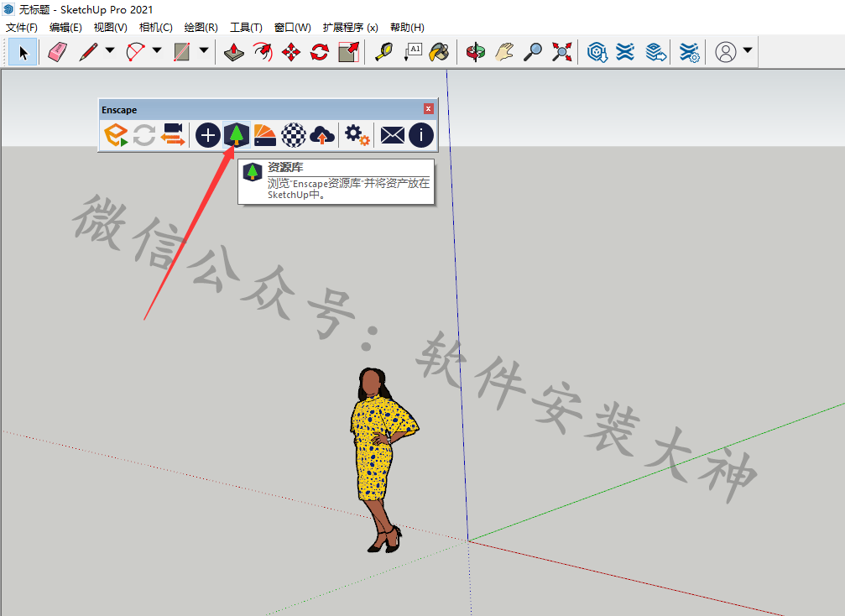
Task: Open the 视图(V) menu
Action: pyautogui.click(x=110, y=28)
